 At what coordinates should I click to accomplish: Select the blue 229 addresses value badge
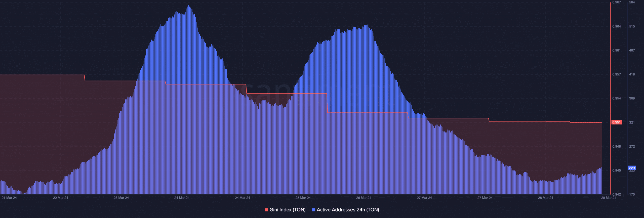tap(632, 168)
